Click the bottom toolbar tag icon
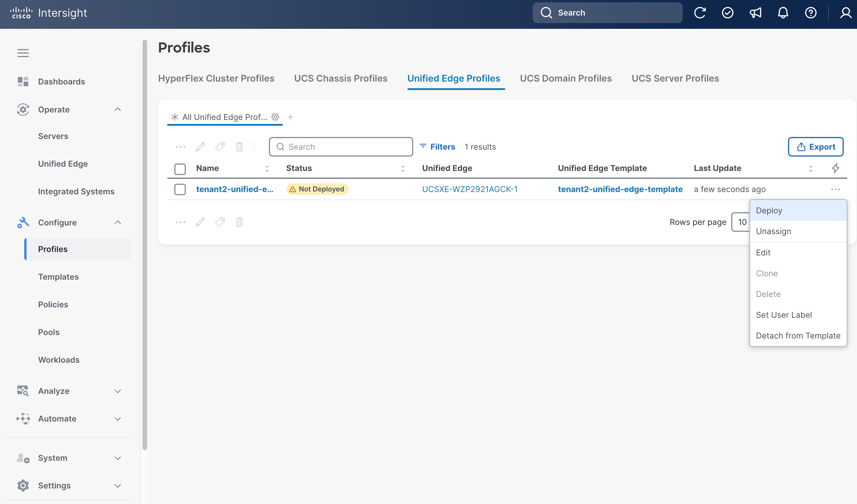Viewport: 857px width, 504px height. (x=220, y=222)
